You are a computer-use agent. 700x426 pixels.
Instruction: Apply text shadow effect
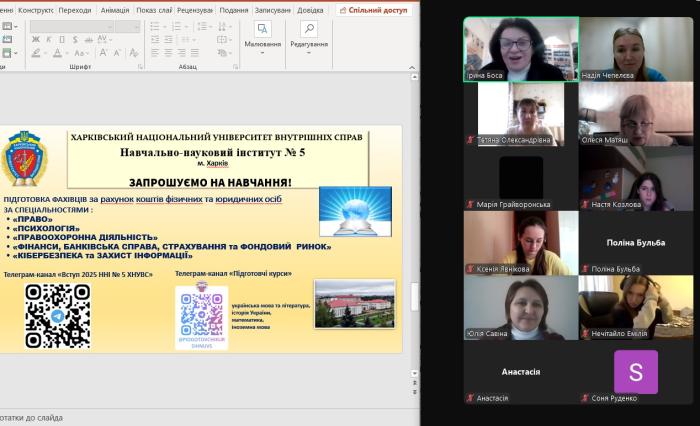click(x=73, y=40)
